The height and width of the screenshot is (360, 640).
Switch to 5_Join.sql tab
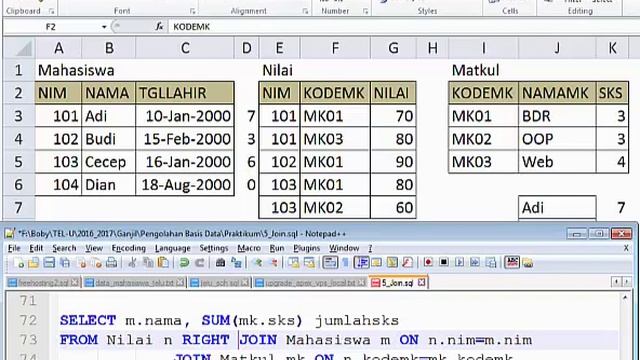coord(398,282)
